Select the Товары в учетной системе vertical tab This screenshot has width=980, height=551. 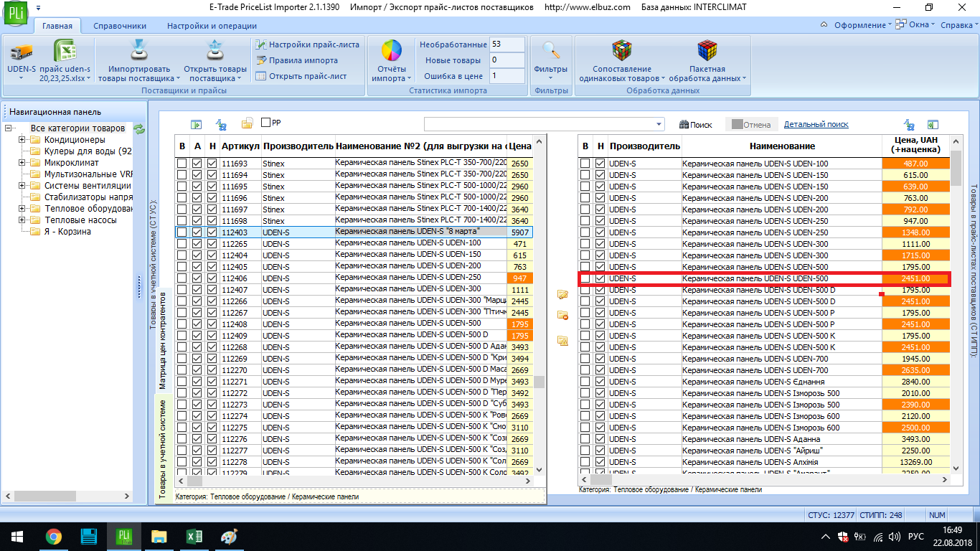click(163, 449)
